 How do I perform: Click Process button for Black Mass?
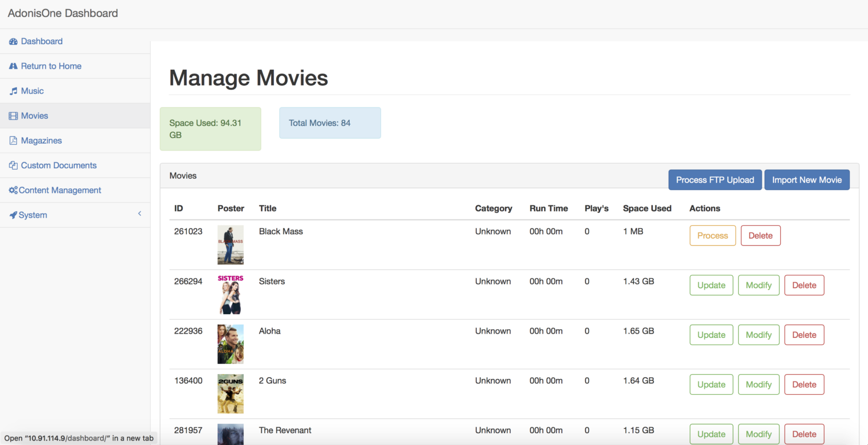point(712,236)
